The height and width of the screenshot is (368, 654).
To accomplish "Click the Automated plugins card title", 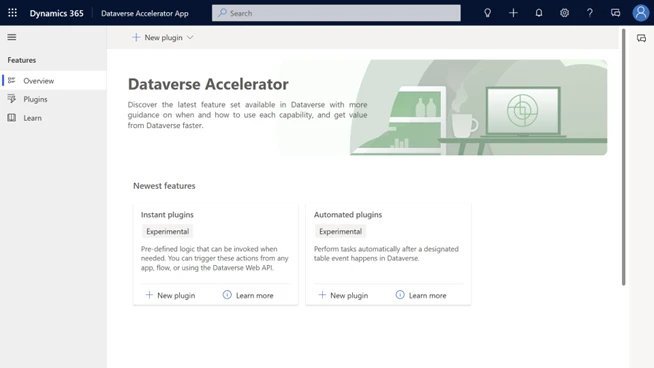I will tap(348, 214).
